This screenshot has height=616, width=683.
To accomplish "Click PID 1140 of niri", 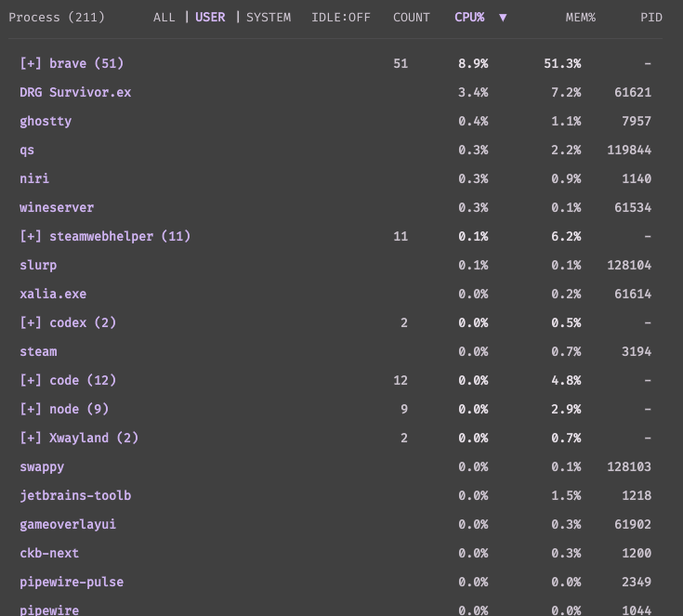I will click(x=637, y=178).
